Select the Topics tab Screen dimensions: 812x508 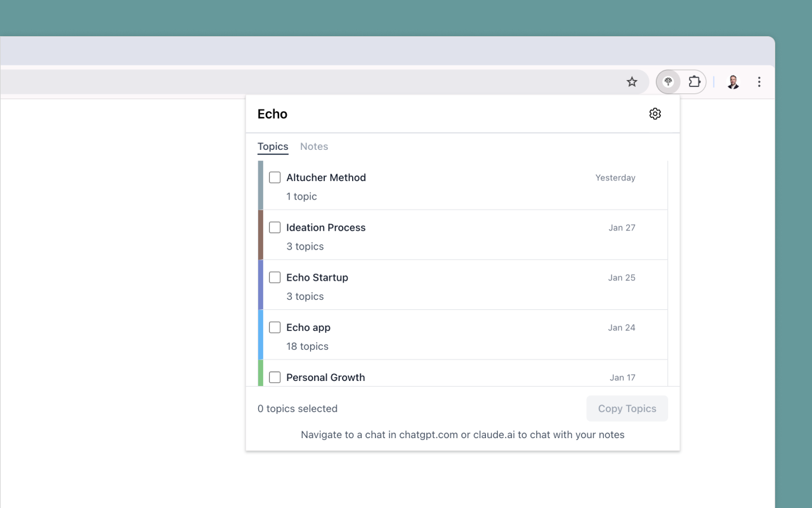point(273,147)
